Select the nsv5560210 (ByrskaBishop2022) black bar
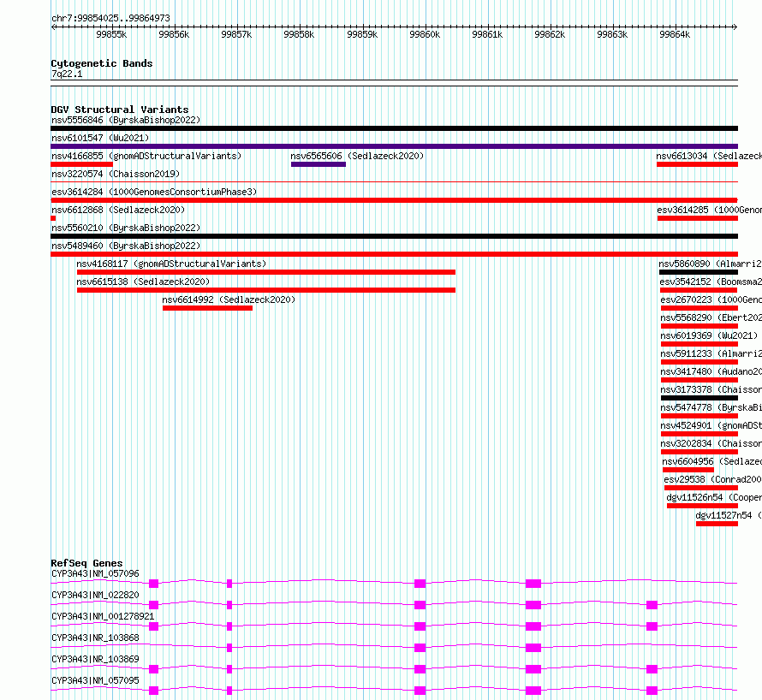Screen dimensions: 762x700 tap(394, 236)
